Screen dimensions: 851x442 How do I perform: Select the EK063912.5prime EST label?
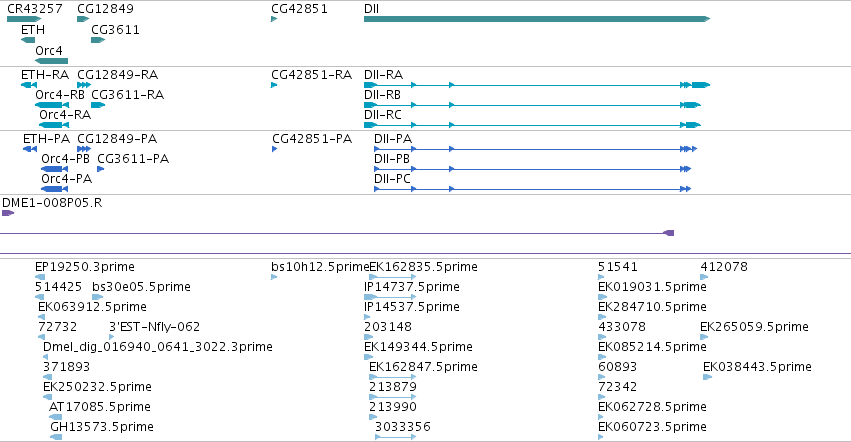point(92,307)
